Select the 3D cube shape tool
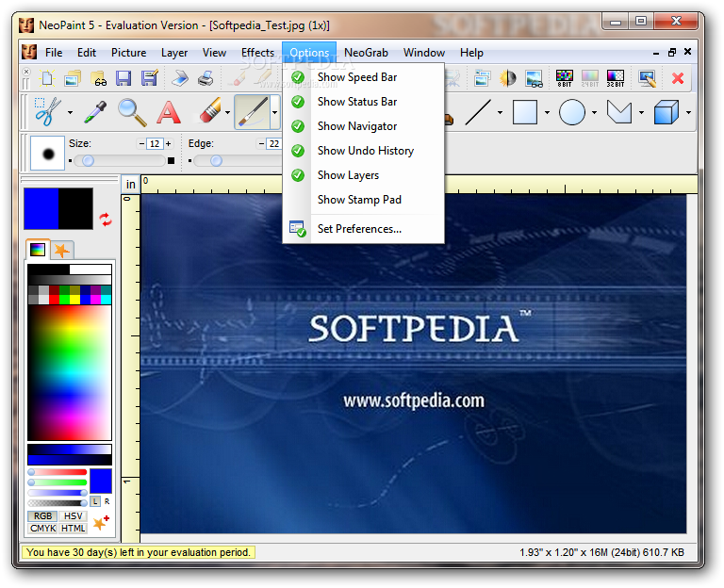 pos(666,112)
